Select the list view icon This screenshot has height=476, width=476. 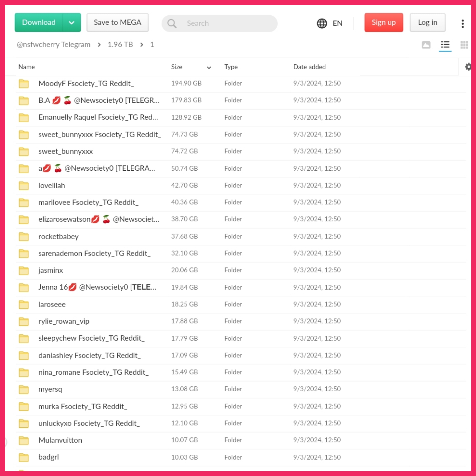445,45
